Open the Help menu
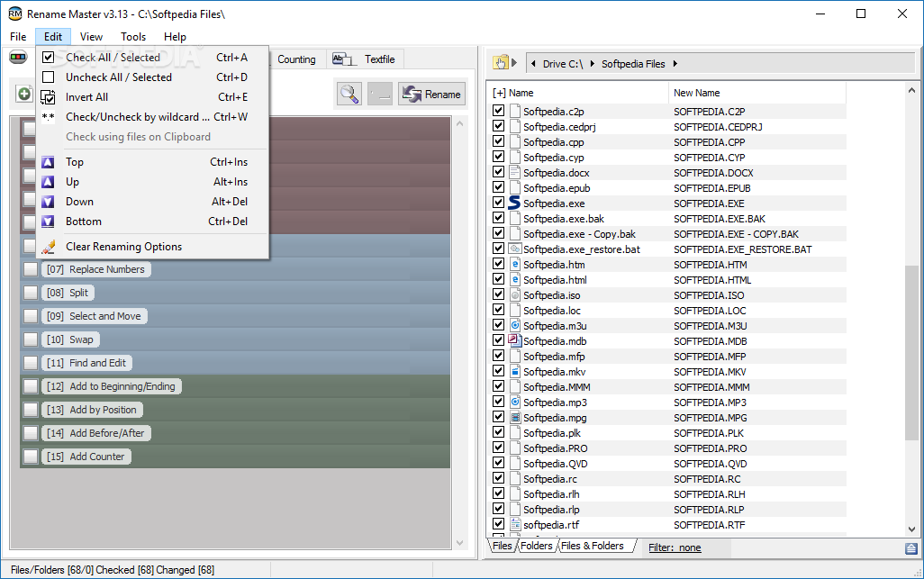This screenshot has width=924, height=579. pyautogui.click(x=175, y=37)
